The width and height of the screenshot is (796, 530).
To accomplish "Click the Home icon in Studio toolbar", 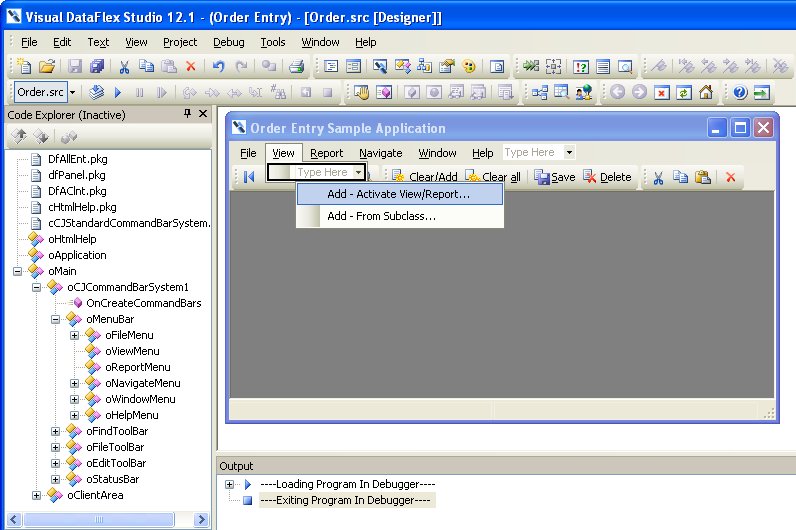I will coord(706,92).
